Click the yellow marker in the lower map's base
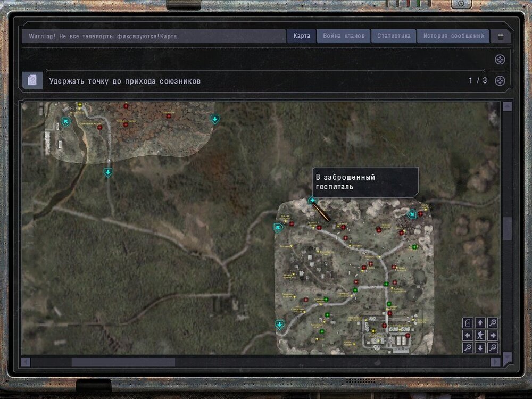The height and width of the screenshot is (399, 532). pos(373,331)
